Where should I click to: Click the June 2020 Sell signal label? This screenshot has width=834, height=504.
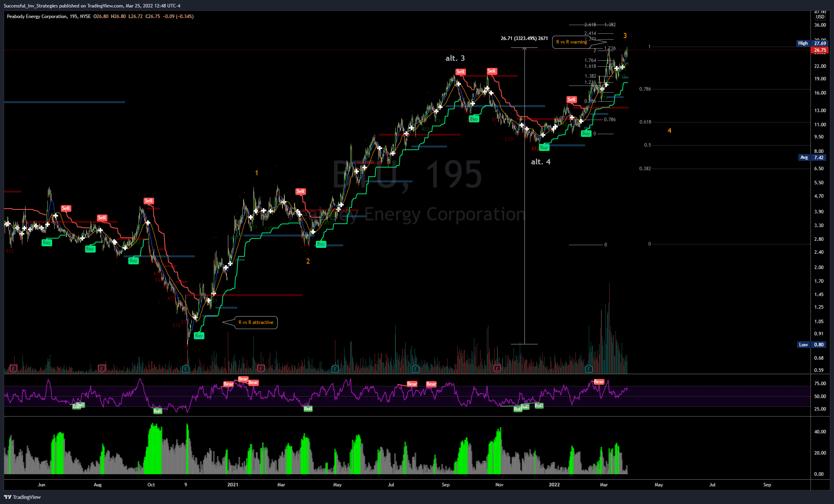tap(66, 208)
